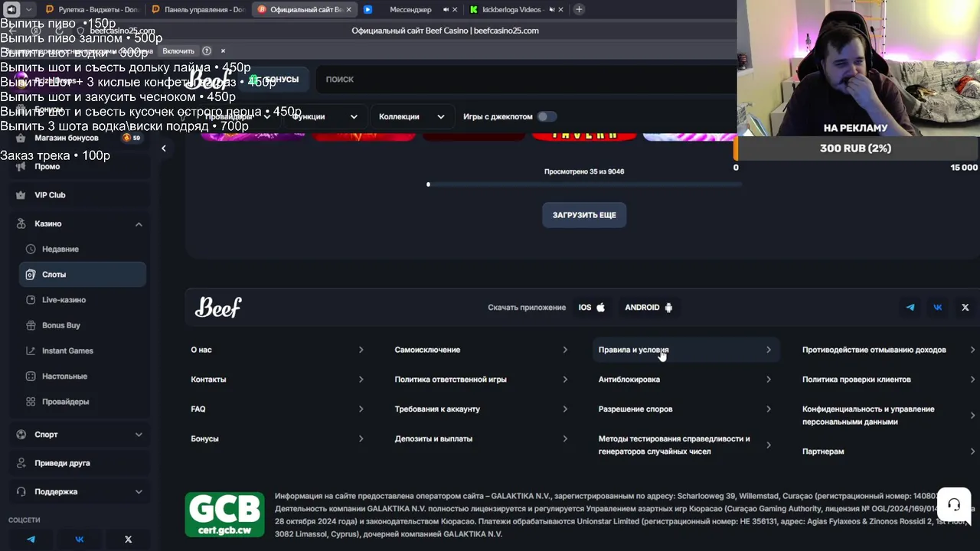980x551 pixels.
Task: Click the browser new tab plus
Action: click(579, 9)
